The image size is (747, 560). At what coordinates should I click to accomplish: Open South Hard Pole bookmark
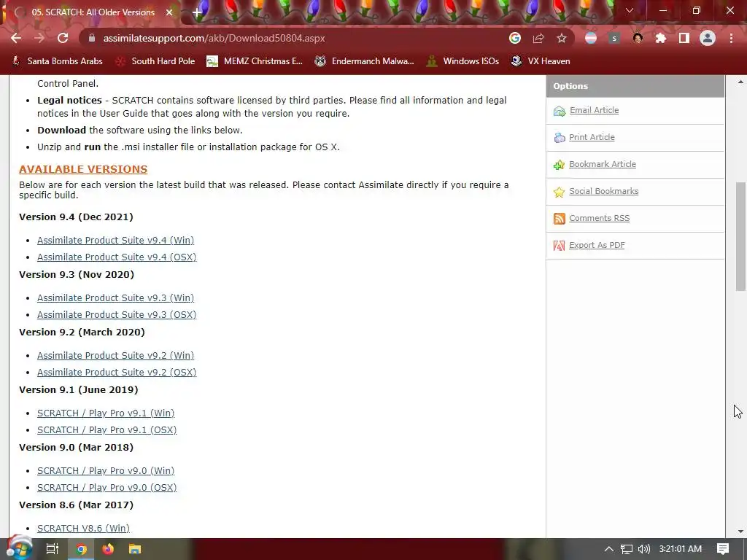155,61
